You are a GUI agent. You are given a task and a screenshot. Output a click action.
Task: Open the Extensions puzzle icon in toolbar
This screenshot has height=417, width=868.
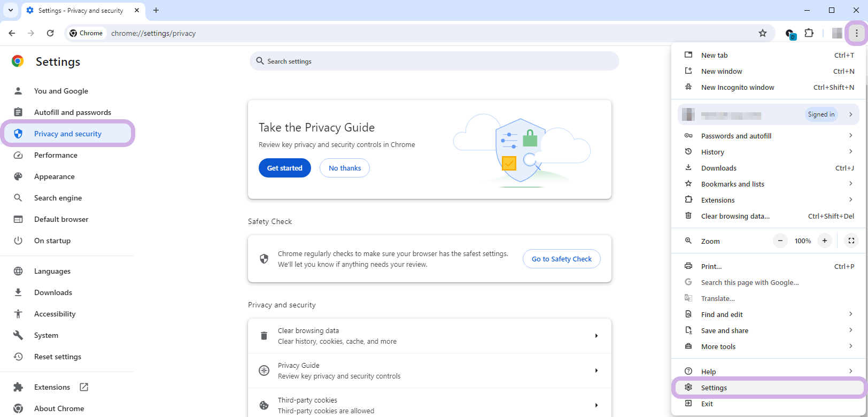[809, 33]
